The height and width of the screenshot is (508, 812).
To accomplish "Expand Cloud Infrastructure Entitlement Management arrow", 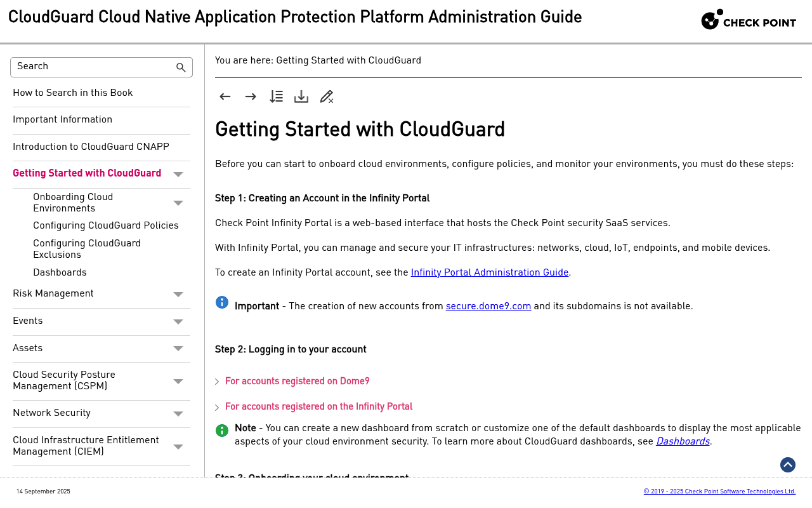I will pos(178,447).
